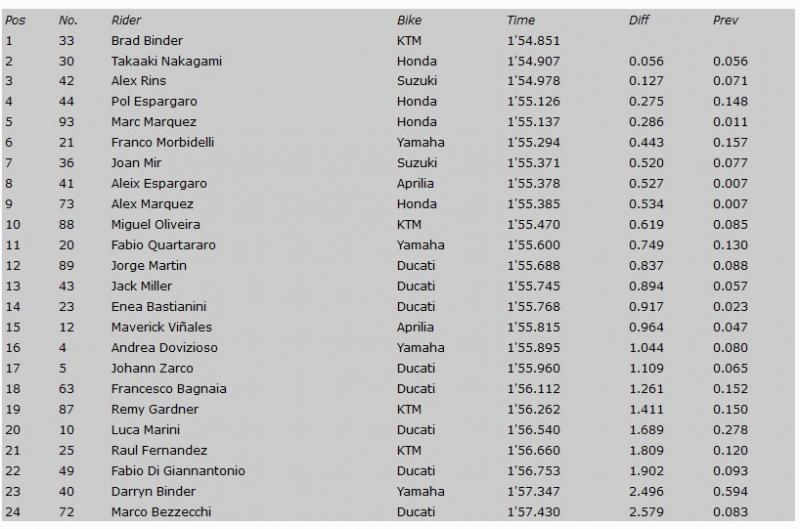Click the Prev column header

pos(726,20)
